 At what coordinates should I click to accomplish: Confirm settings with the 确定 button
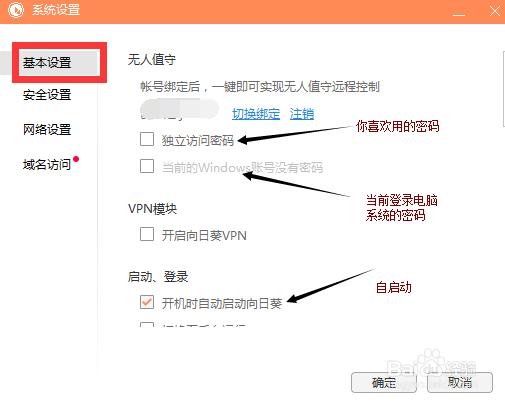pyautogui.click(x=384, y=383)
